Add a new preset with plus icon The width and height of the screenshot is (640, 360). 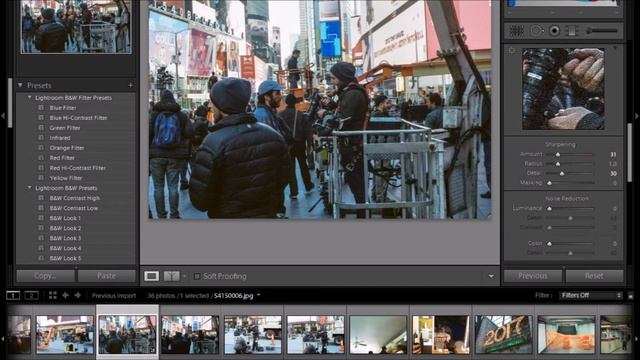130,85
